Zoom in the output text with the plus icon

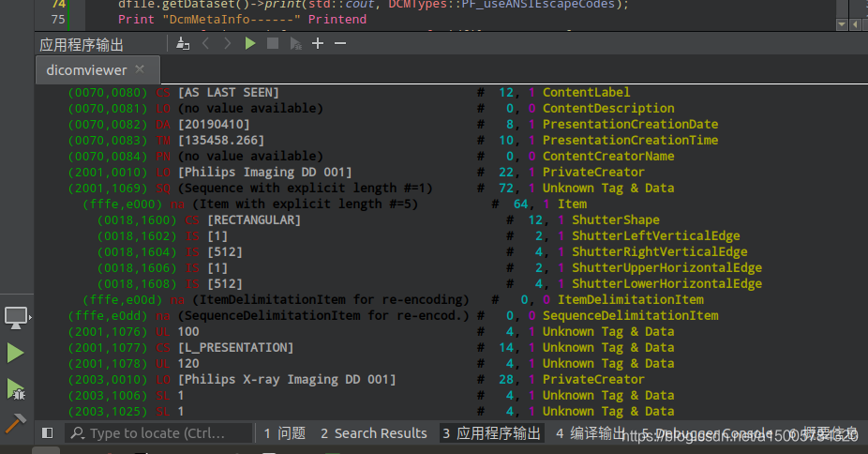click(318, 43)
